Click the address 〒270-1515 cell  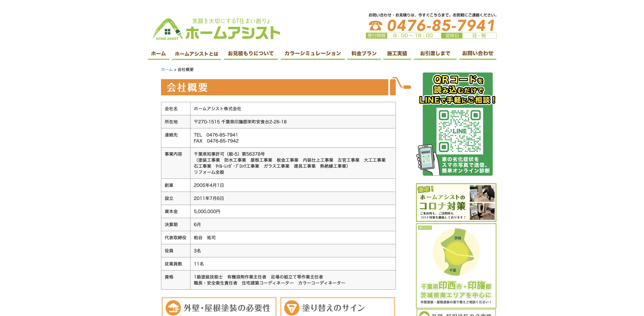point(240,122)
